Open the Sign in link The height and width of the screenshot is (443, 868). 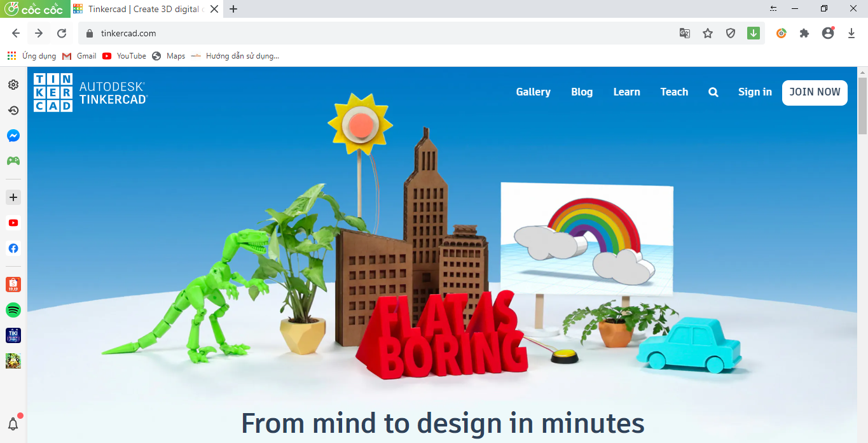pos(754,92)
